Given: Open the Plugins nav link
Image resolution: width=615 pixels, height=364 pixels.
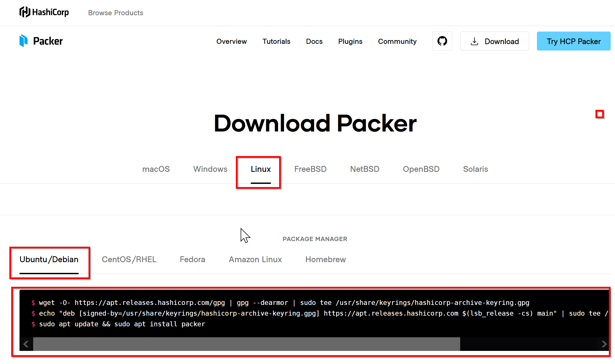Looking at the screenshot, I should click(350, 41).
